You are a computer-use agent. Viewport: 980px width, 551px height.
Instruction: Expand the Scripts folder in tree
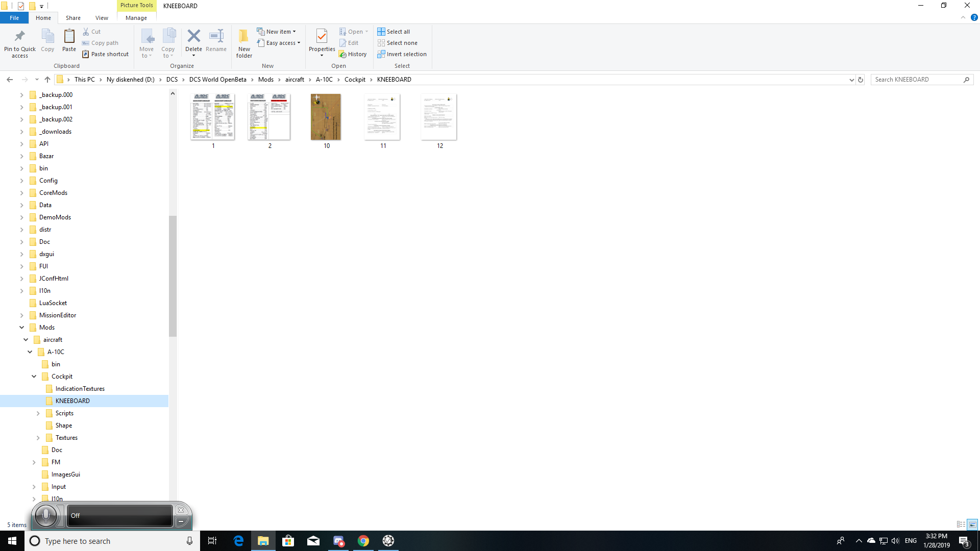pos(38,413)
